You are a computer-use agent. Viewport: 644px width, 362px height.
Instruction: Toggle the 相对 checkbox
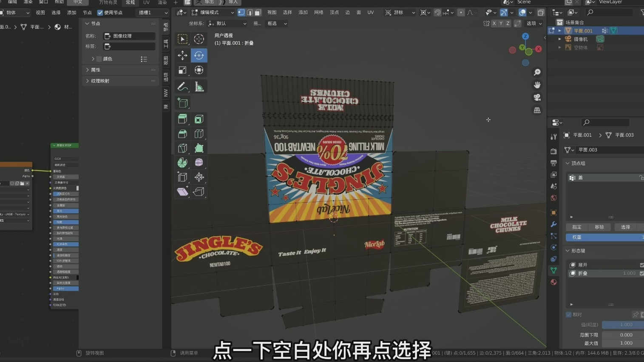[569, 315]
